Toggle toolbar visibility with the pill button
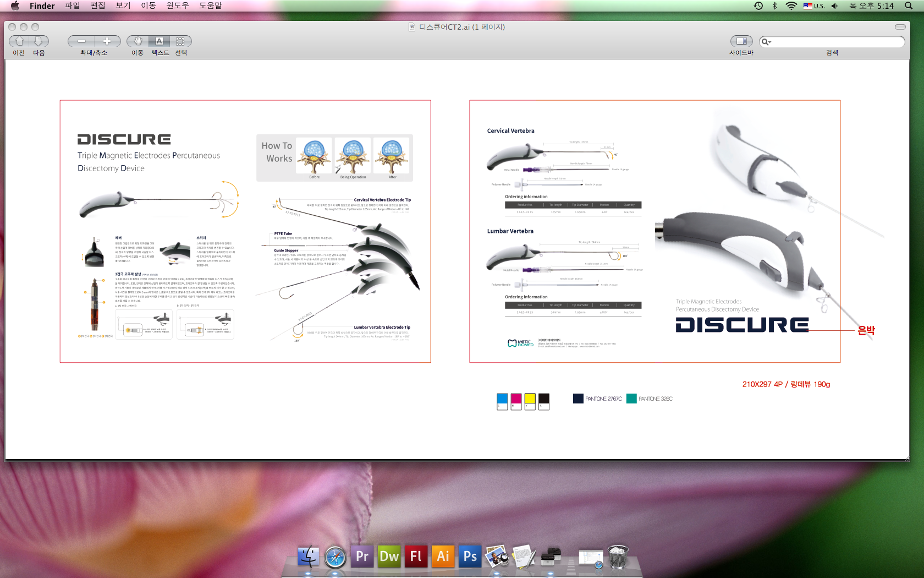The width and height of the screenshot is (924, 578). [x=900, y=27]
